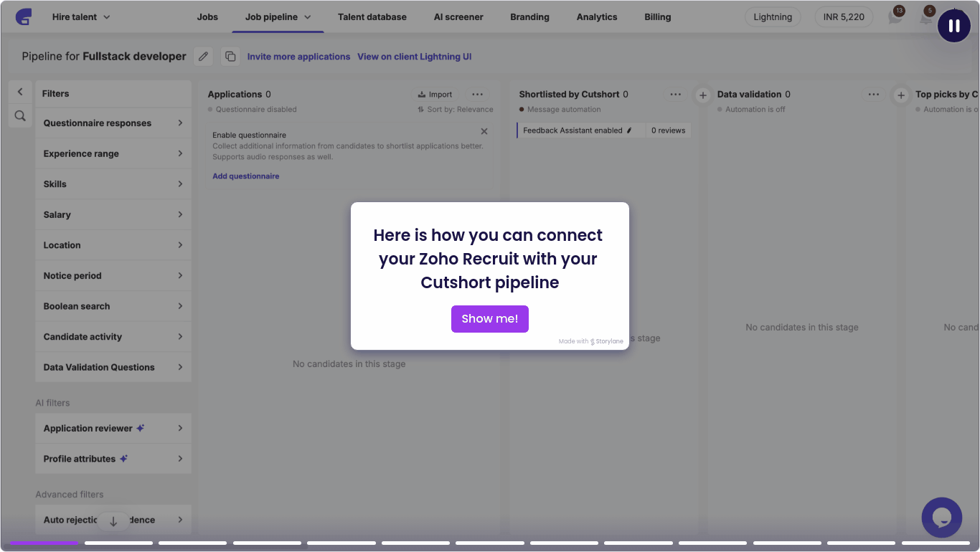Collapse the filters panel with the back arrow
Viewport: 980px width, 552px height.
20,92
